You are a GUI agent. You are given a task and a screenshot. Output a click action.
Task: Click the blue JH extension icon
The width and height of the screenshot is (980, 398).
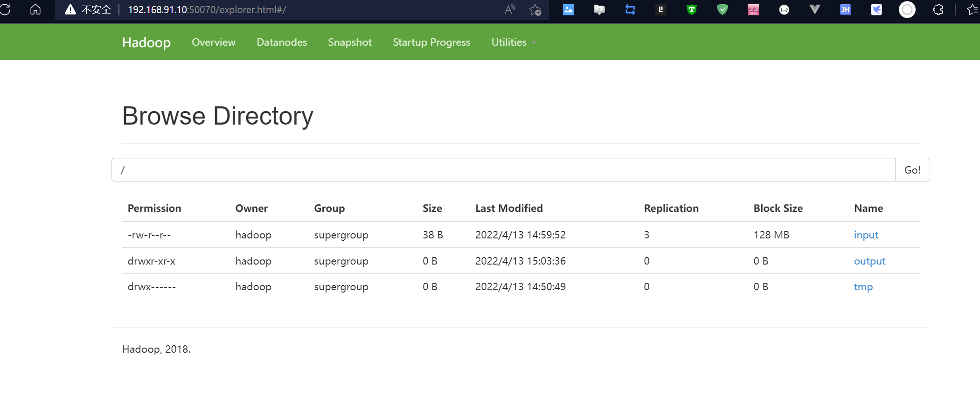coord(845,9)
